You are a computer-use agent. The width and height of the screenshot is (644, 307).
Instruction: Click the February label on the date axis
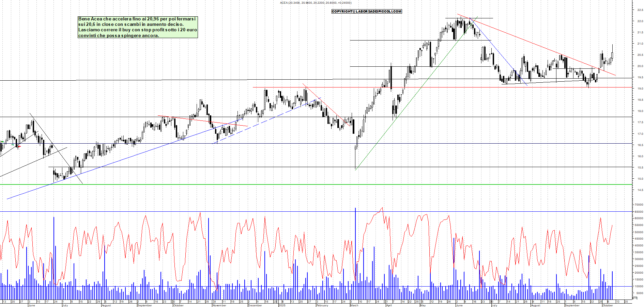[322, 305]
